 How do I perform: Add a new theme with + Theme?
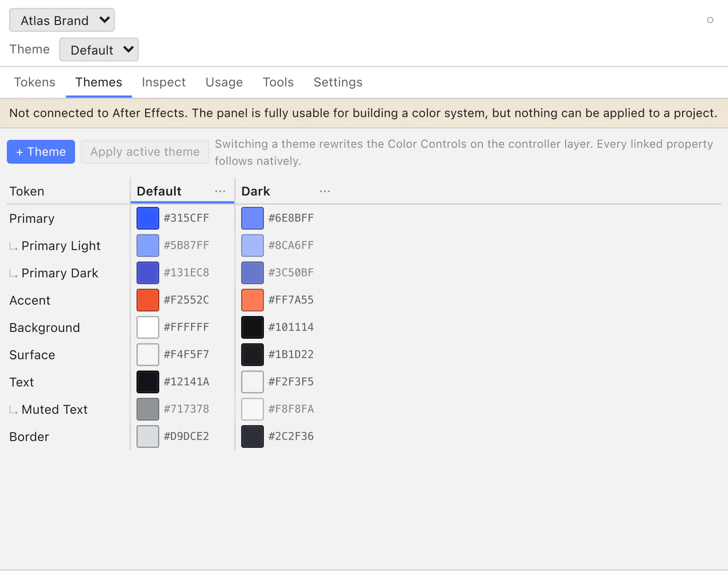pos(41,152)
